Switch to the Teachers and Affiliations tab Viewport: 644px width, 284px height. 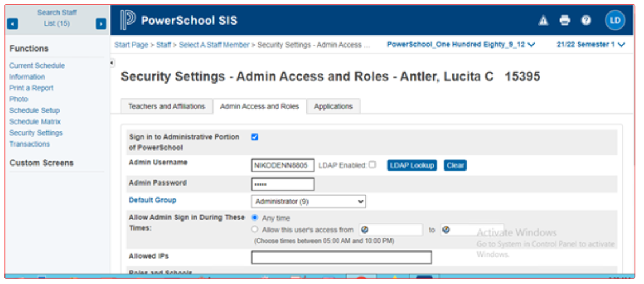[x=167, y=107]
